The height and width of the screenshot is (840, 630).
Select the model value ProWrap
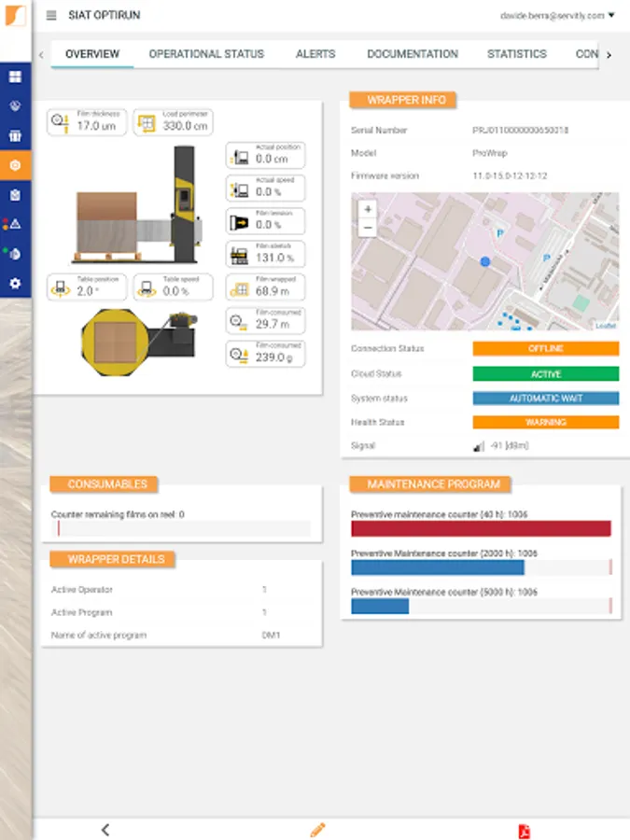pyautogui.click(x=490, y=153)
